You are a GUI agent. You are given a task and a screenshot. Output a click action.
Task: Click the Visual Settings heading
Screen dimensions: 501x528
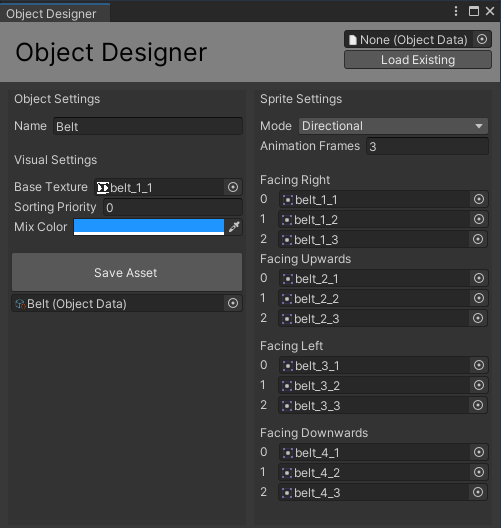56,160
